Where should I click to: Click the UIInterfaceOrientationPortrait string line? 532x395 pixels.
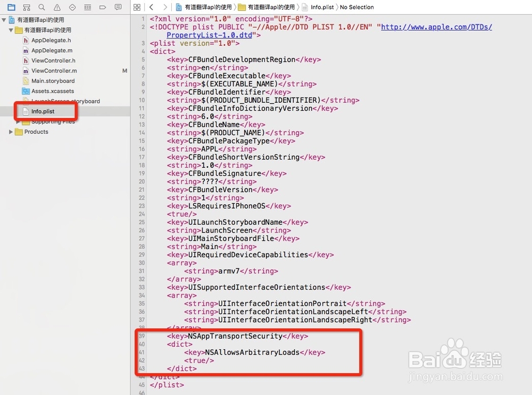285,303
